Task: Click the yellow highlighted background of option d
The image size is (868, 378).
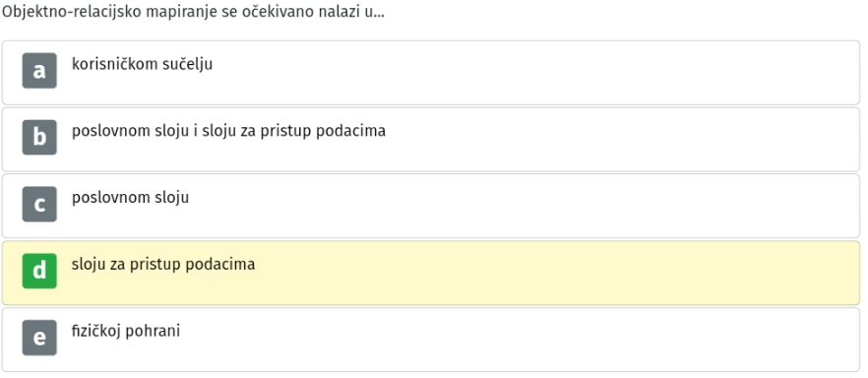Action: pyautogui.click(x=553, y=273)
